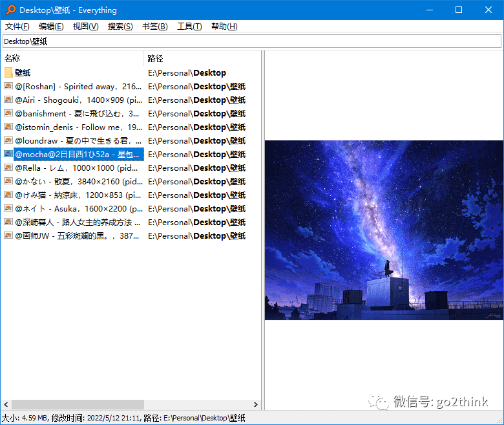Click image icon of selected @mocha file
This screenshot has width=504, height=425.
point(8,154)
